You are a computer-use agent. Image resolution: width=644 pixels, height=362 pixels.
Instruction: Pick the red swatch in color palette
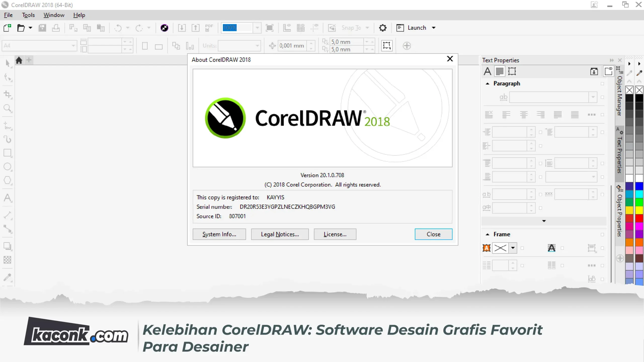tap(639, 218)
